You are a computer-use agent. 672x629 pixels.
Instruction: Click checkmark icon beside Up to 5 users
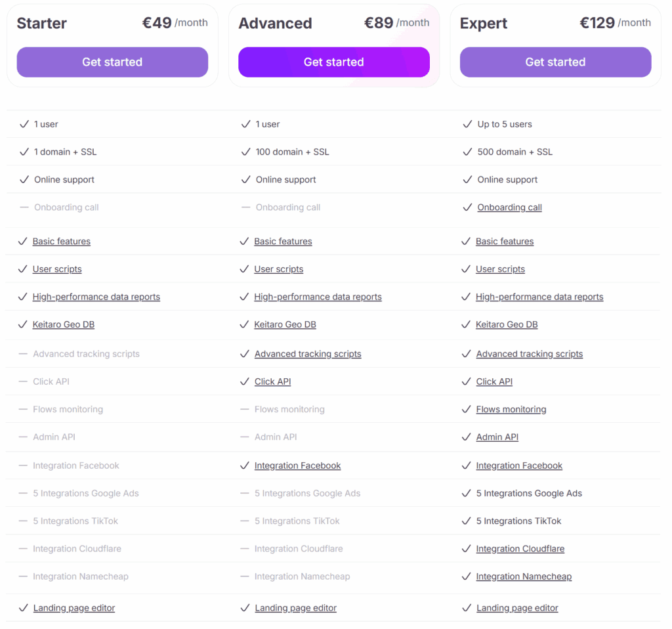pos(467,124)
